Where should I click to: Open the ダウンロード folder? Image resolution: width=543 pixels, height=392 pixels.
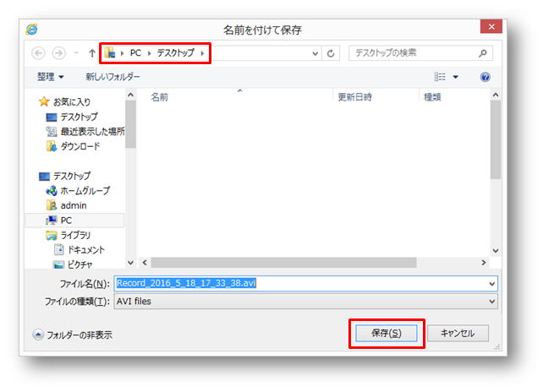click(73, 146)
